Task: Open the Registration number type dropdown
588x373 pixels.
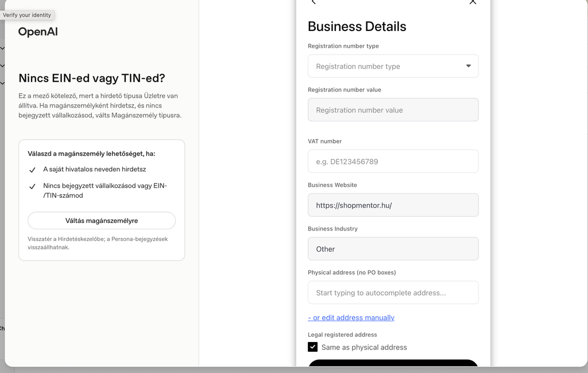Action: point(393,66)
